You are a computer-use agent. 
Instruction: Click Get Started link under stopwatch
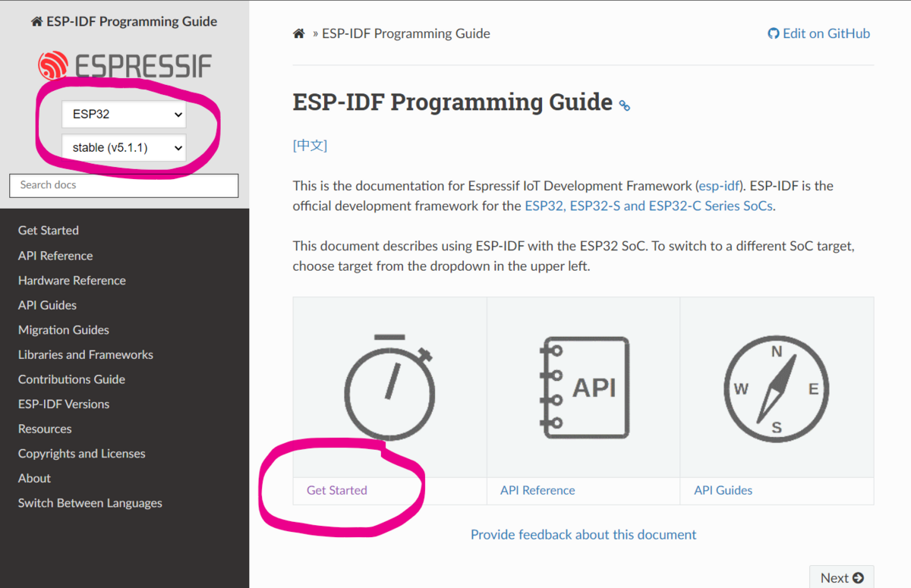(337, 490)
